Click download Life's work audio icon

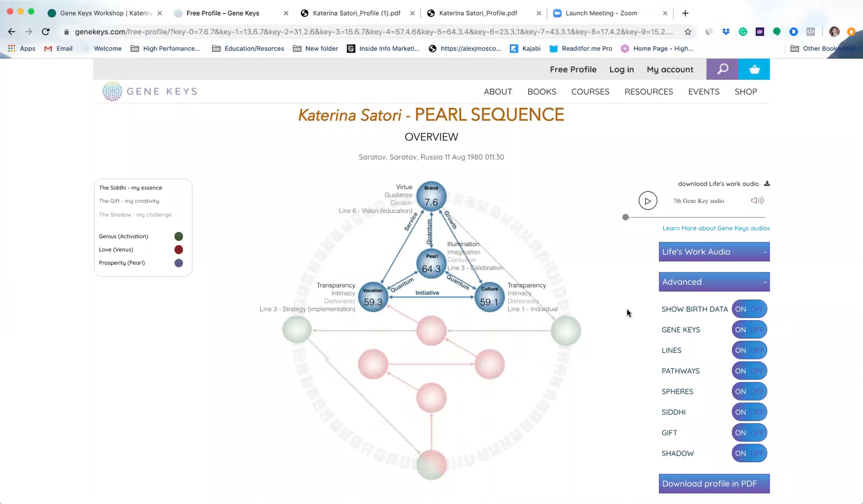pos(767,184)
